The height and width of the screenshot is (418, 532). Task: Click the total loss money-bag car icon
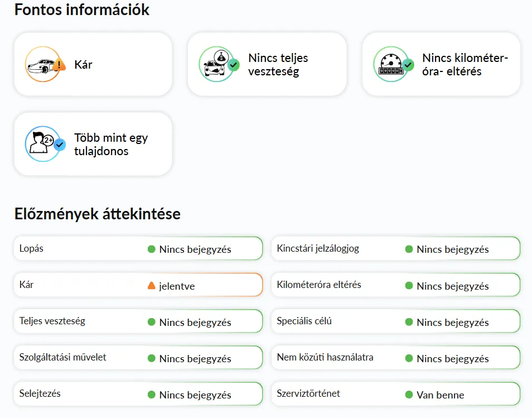tap(219, 64)
